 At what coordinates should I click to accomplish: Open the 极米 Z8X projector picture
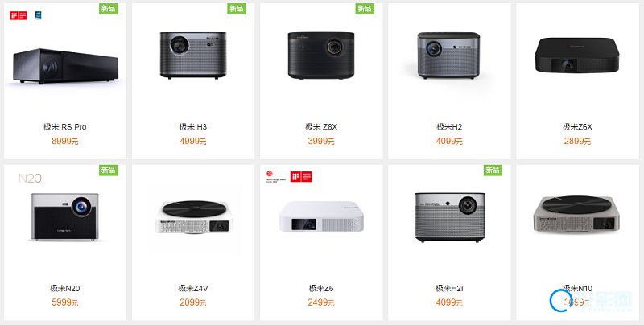(x=321, y=55)
